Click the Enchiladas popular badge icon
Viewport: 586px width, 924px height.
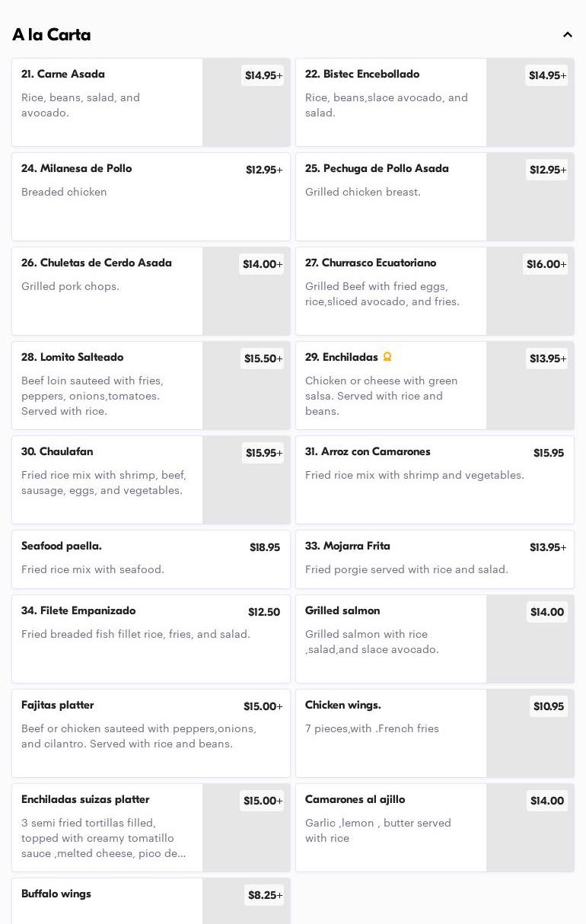(387, 357)
